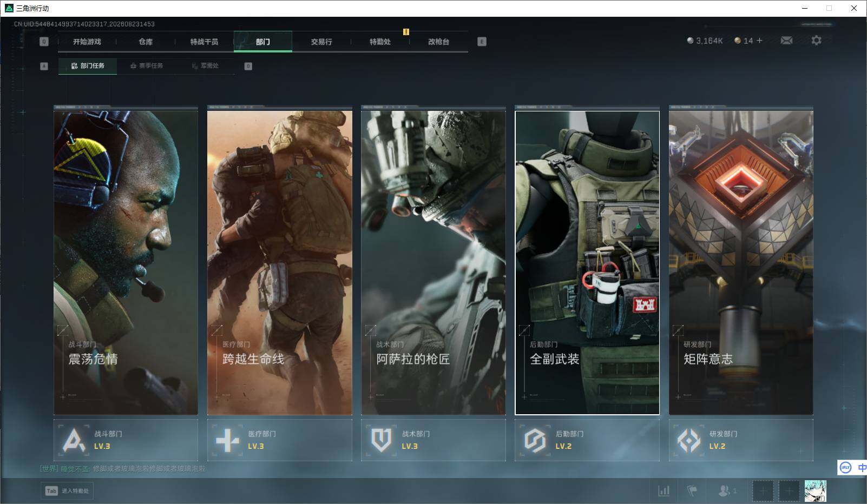Click the Q key hint left of tabs
Image resolution: width=867 pixels, height=504 pixels.
pos(44,42)
